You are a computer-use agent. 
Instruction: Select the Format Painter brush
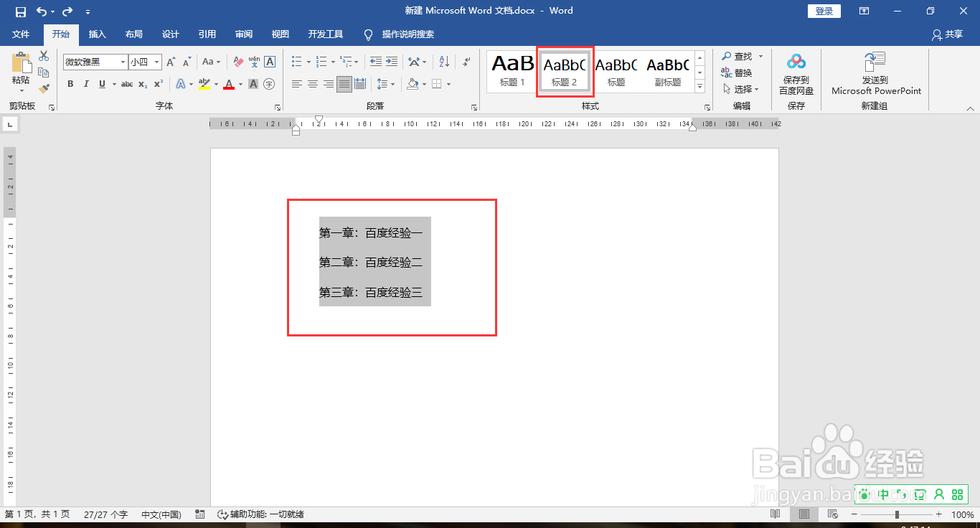click(44, 88)
